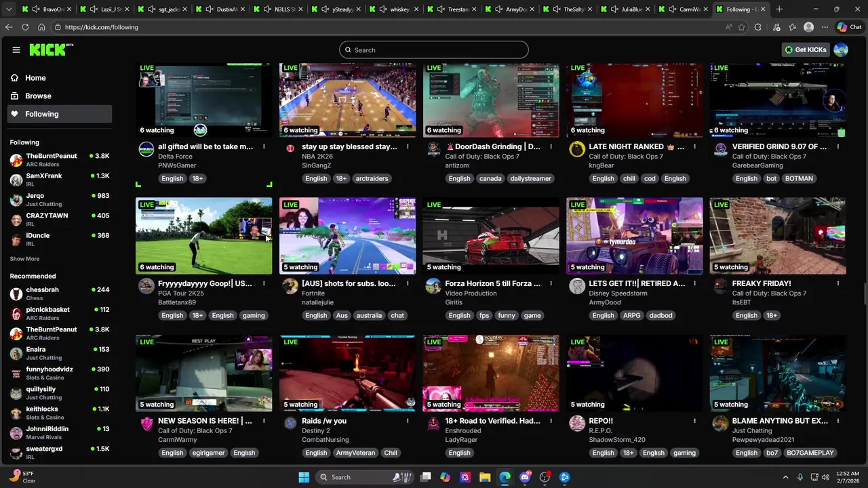Screen dimensions: 868x488
Task: Click LadyRager channel avatar
Action: pos(433,424)
